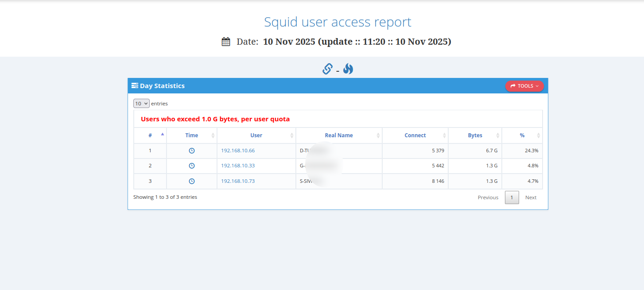Click row number 1 cell
Viewport: 644px width, 290px height.
click(x=150, y=151)
